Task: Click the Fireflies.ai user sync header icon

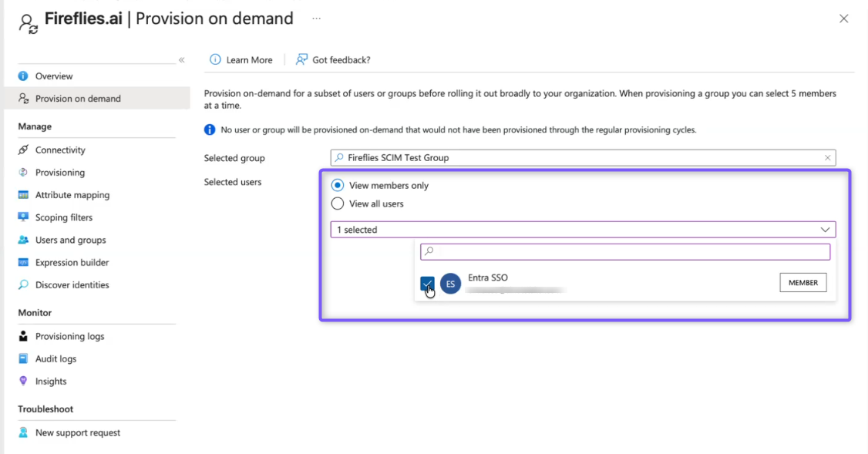Action: pyautogui.click(x=29, y=24)
